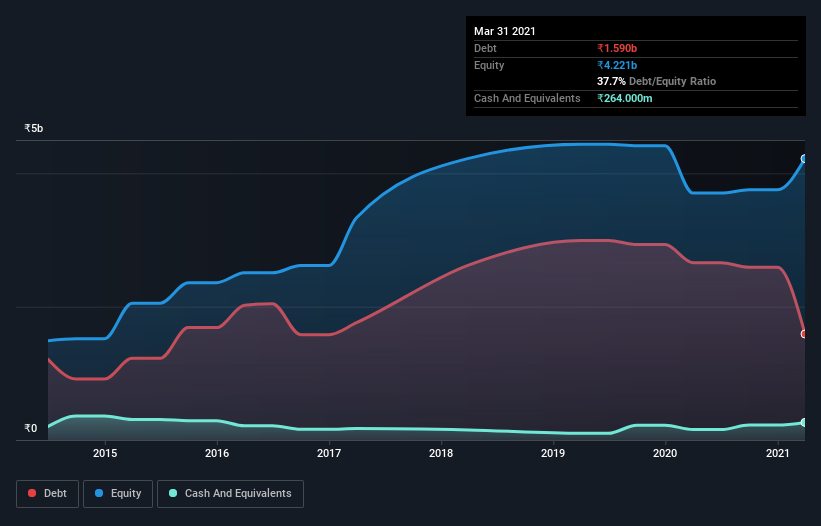This screenshot has height=526, width=821.
Task: Click the Equity endpoint marker on the chart
Action: pos(804,159)
